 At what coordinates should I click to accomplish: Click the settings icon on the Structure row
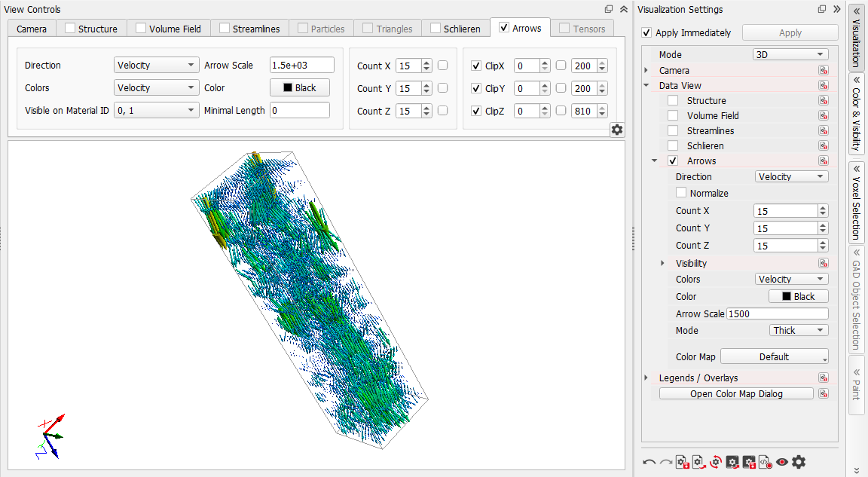[x=824, y=100]
